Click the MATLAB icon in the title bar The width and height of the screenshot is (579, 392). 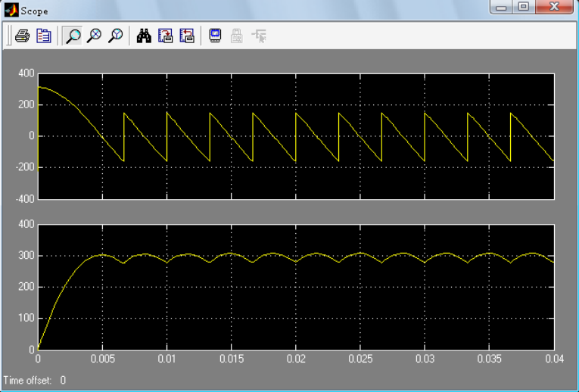point(11,10)
